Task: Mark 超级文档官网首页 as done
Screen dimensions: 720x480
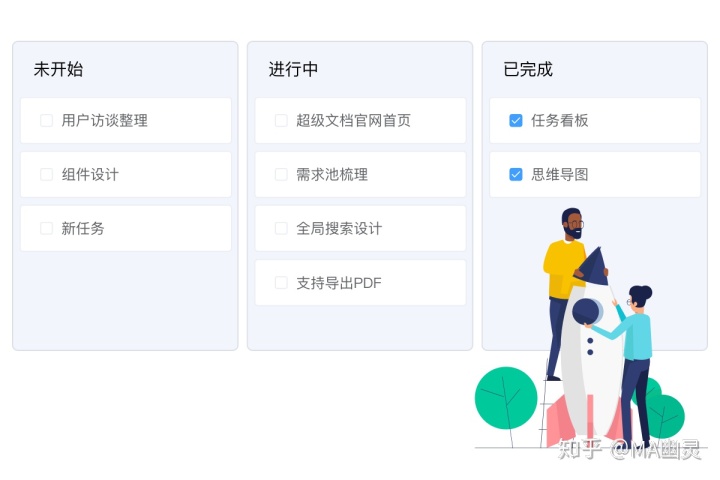Action: (281, 120)
